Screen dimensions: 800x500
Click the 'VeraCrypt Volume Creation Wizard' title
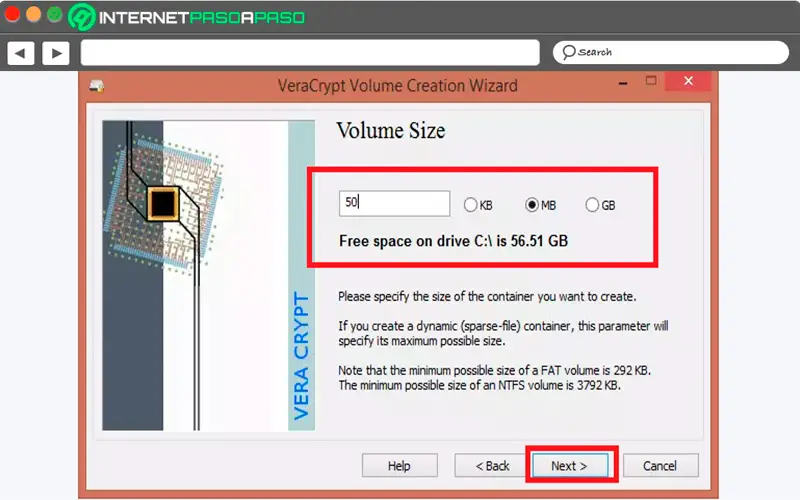click(x=397, y=85)
